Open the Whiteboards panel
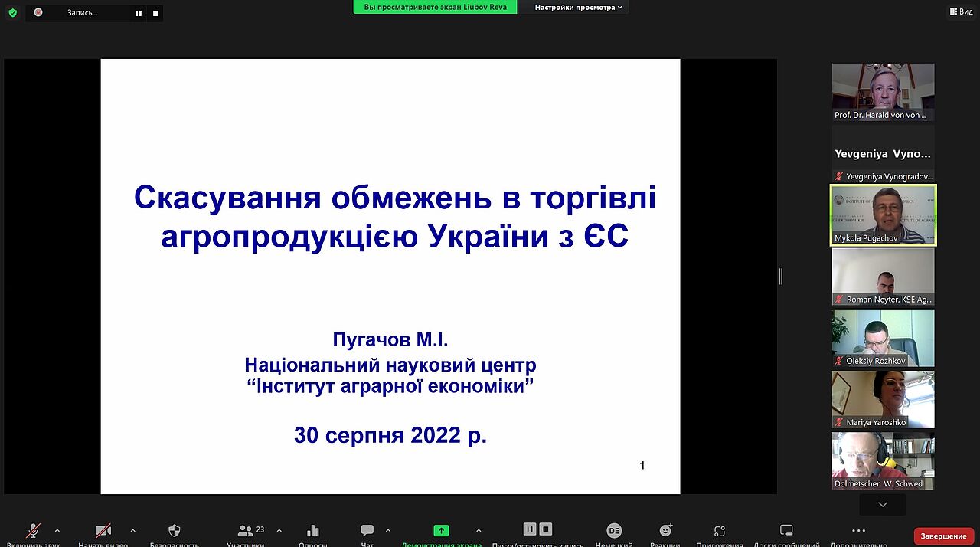Image resolution: width=980 pixels, height=547 pixels. (x=786, y=531)
